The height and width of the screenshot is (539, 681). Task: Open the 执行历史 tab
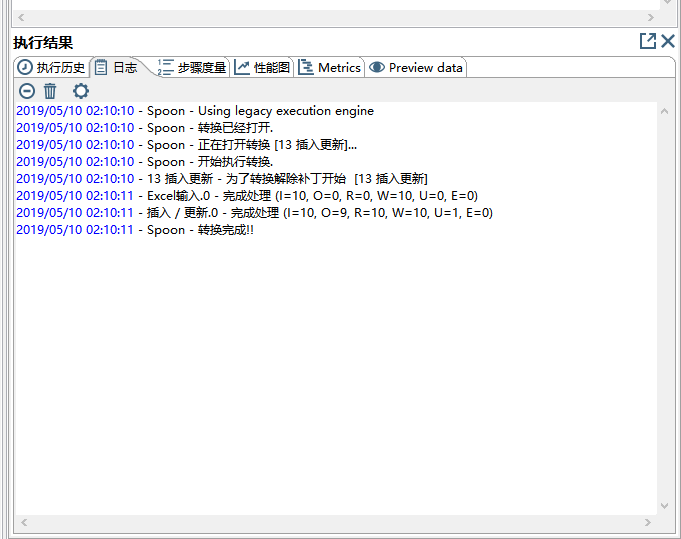point(52,68)
